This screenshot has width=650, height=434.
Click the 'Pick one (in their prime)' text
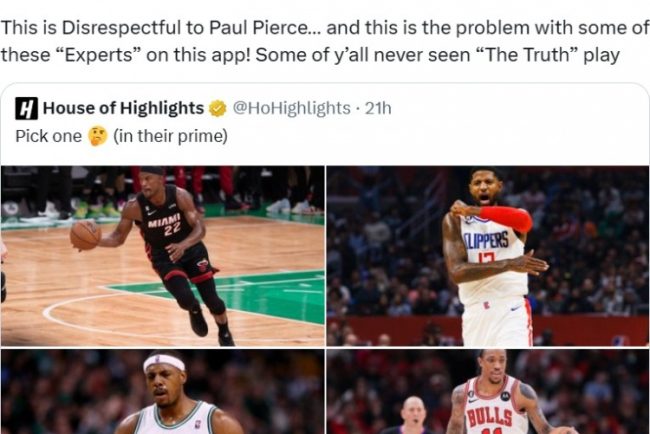point(121,136)
